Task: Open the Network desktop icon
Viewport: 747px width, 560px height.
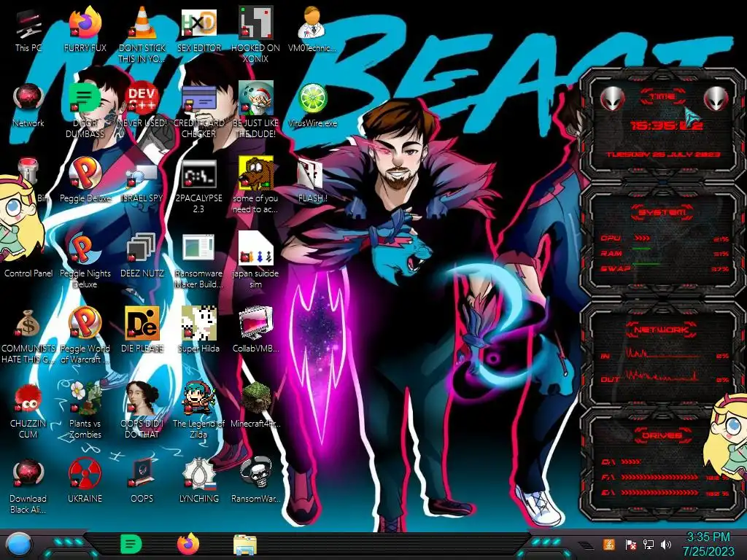Action: coord(28,105)
